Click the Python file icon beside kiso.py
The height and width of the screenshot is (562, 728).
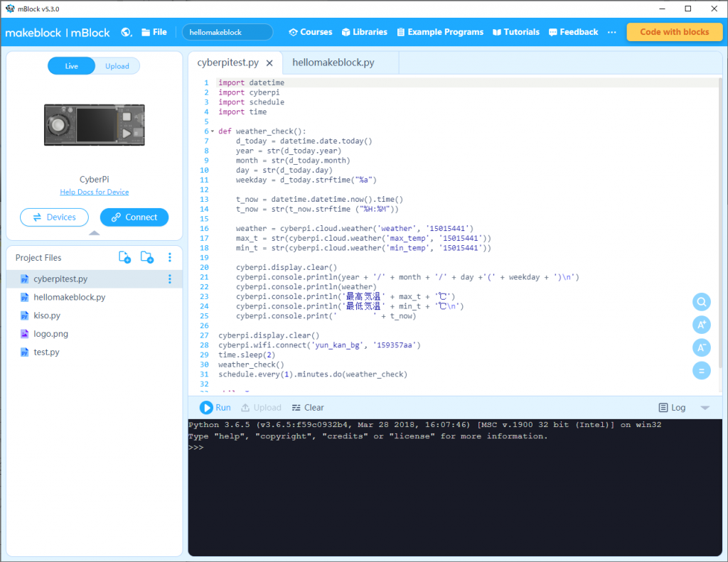(25, 315)
